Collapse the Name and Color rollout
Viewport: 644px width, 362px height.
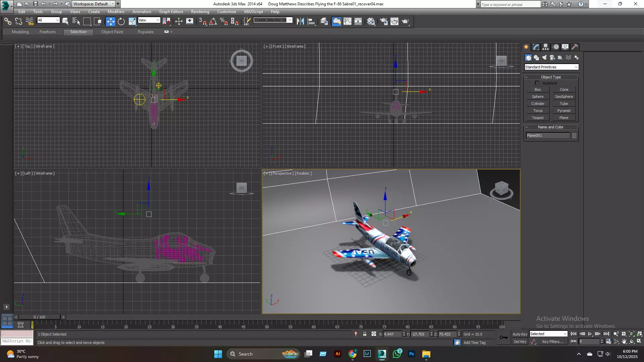tap(551, 127)
